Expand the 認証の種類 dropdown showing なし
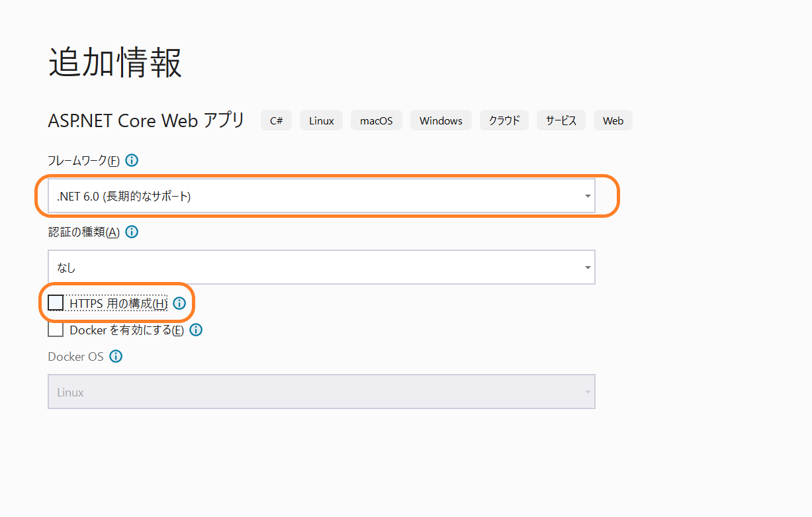Viewport: 812px width, 517px height. point(321,267)
